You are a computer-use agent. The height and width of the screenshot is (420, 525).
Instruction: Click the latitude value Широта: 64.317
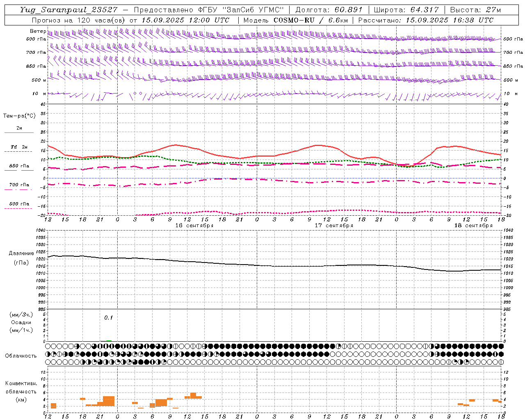[x=406, y=10]
